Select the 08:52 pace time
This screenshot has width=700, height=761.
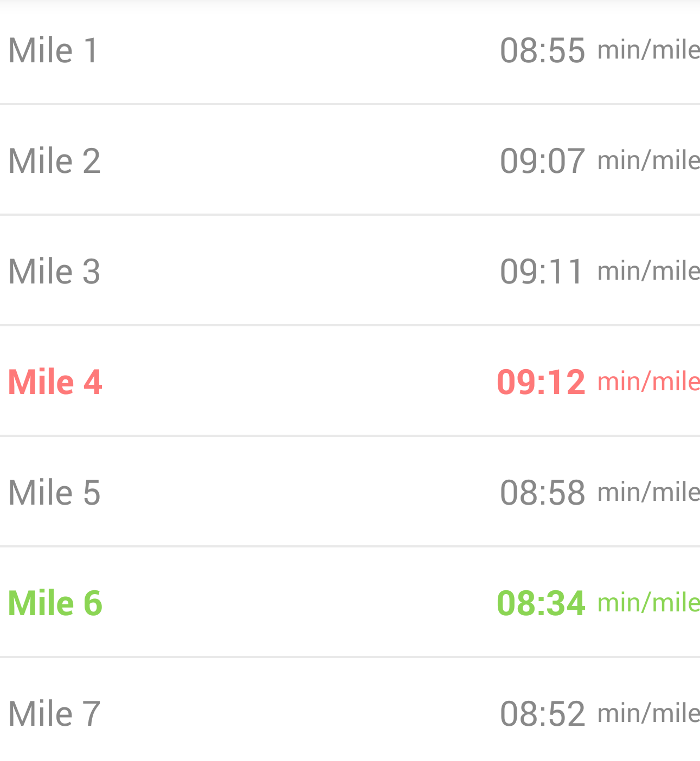[542, 714]
